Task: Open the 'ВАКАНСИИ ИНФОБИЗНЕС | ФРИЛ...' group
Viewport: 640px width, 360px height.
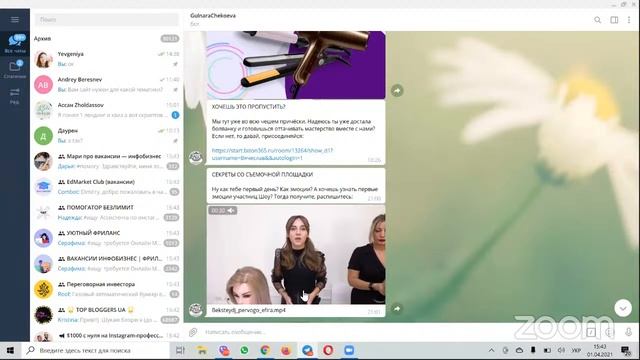Action: tap(107, 264)
